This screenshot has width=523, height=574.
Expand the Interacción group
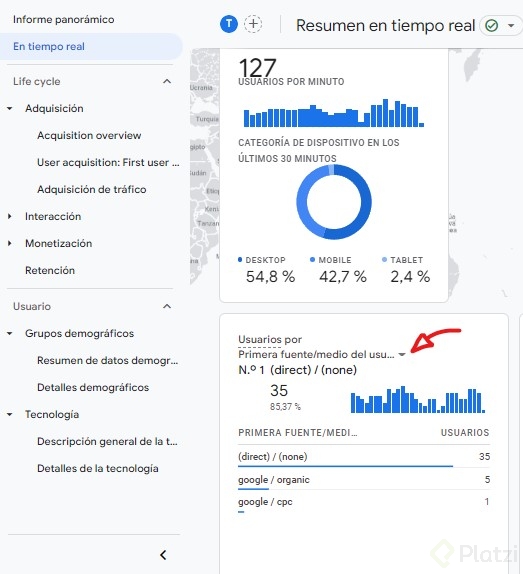10,216
